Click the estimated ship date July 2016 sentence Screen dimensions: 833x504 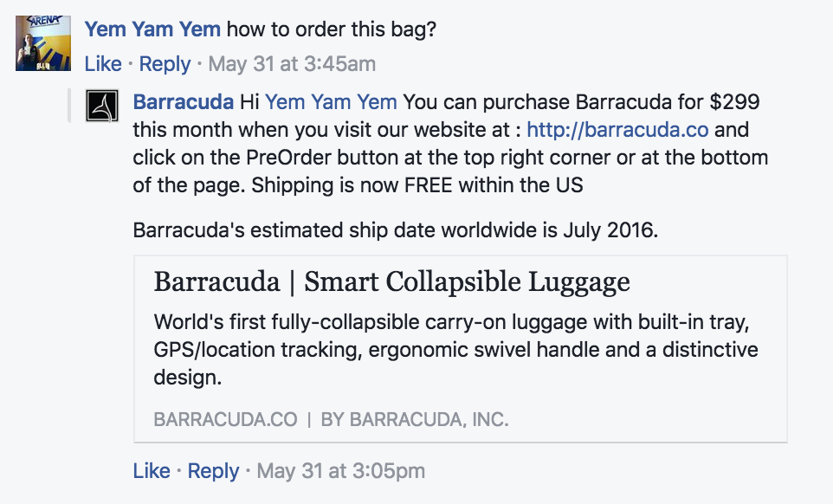click(x=394, y=230)
